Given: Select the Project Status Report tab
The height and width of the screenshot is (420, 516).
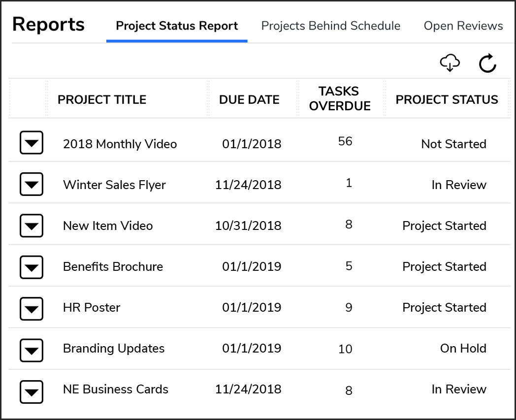Looking at the screenshot, I should [177, 26].
